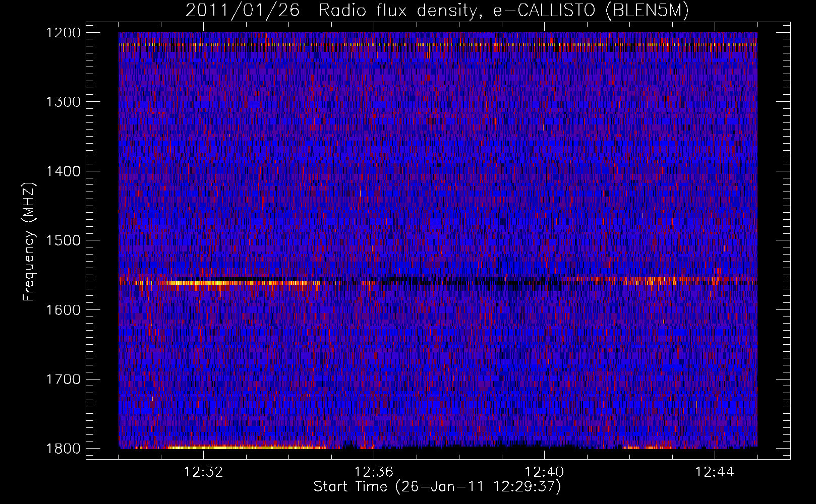The width and height of the screenshot is (816, 504).
Task: Click the 12:36 time tick label
Action: tap(374, 472)
